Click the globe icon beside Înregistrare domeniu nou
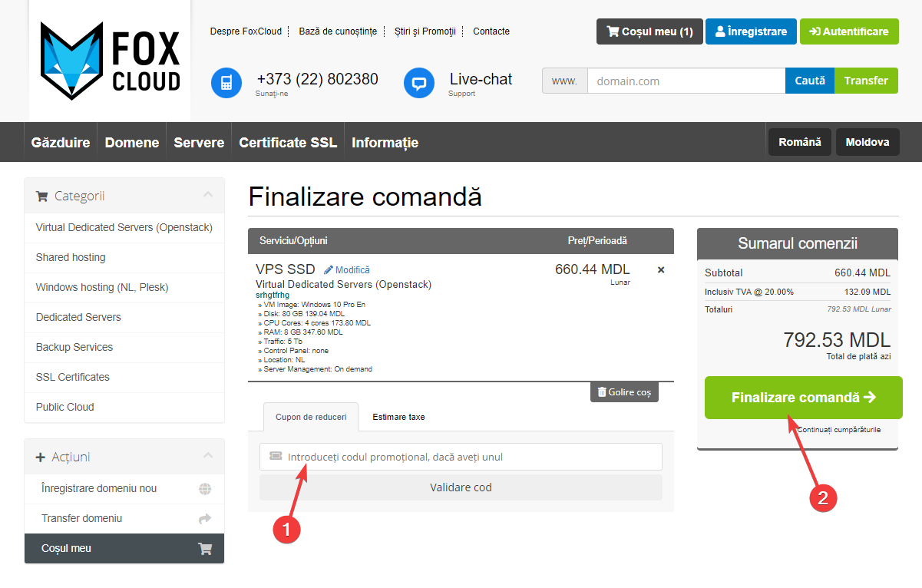The image size is (922, 588). tap(205, 489)
